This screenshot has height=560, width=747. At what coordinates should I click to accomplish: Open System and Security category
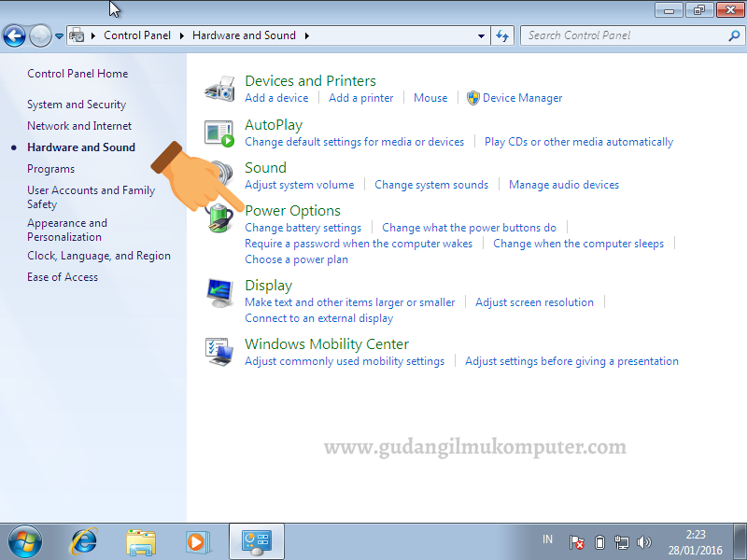[77, 105]
